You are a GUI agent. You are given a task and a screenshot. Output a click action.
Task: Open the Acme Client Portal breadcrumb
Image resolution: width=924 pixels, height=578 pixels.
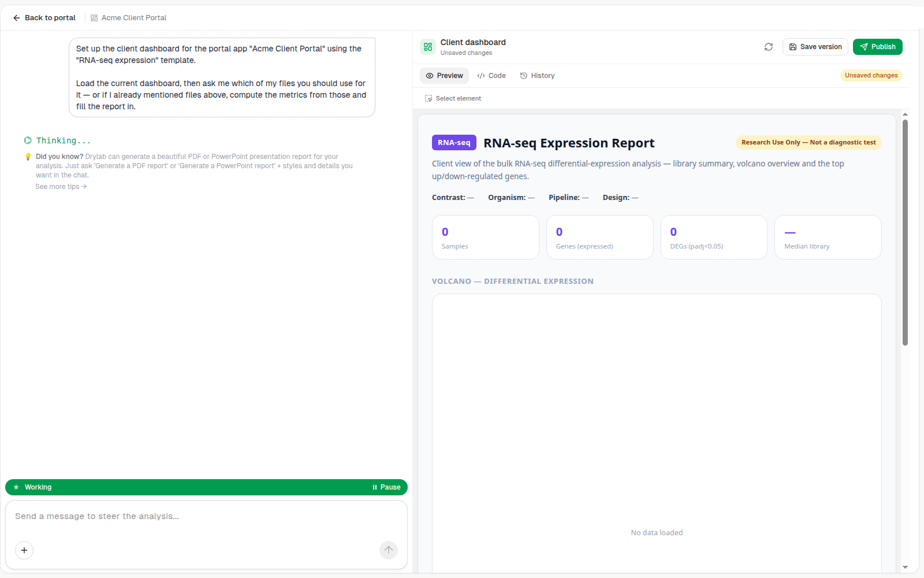pos(128,18)
